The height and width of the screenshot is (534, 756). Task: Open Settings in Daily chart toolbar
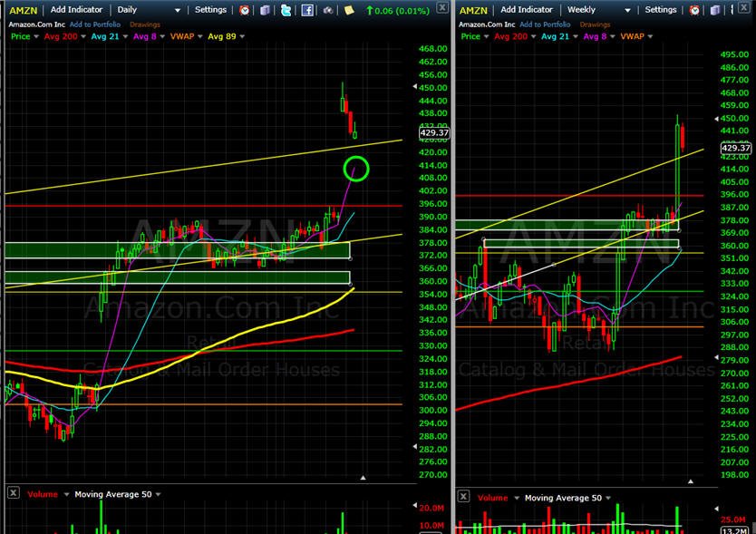coord(210,10)
